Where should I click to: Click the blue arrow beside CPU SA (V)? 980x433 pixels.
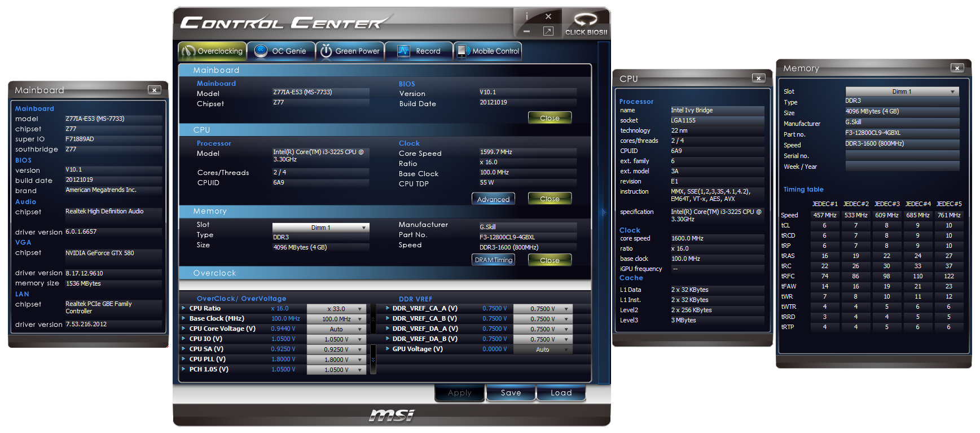183,349
